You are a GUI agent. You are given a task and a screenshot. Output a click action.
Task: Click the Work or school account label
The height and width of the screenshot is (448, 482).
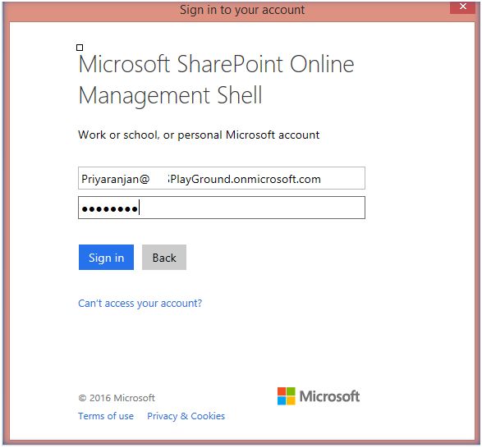click(x=199, y=135)
